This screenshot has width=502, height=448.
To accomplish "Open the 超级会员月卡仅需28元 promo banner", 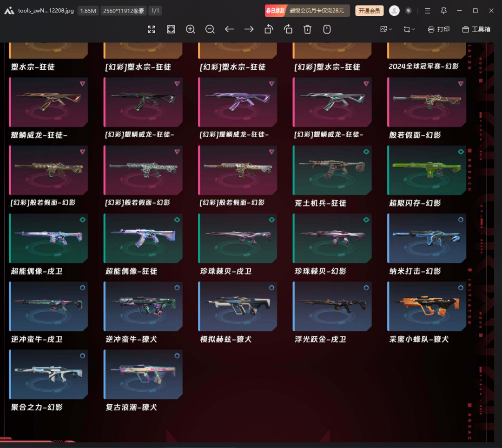I will point(307,11).
